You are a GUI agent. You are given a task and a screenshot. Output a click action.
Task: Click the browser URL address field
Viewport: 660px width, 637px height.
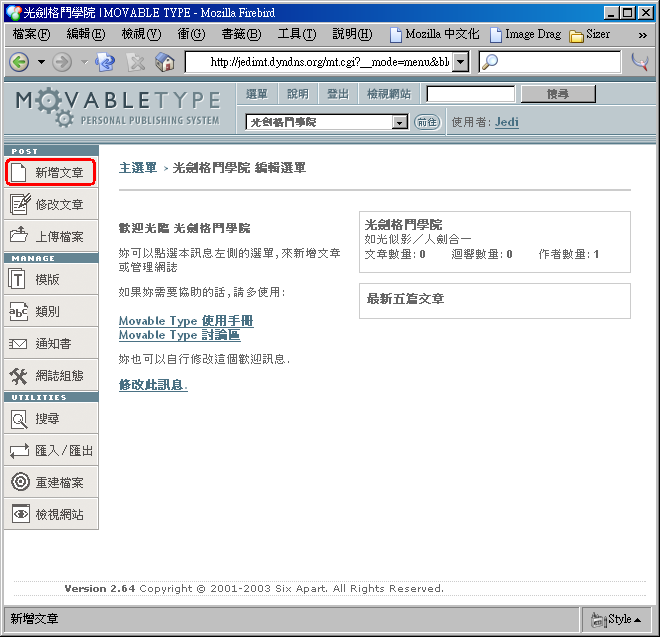click(320, 62)
